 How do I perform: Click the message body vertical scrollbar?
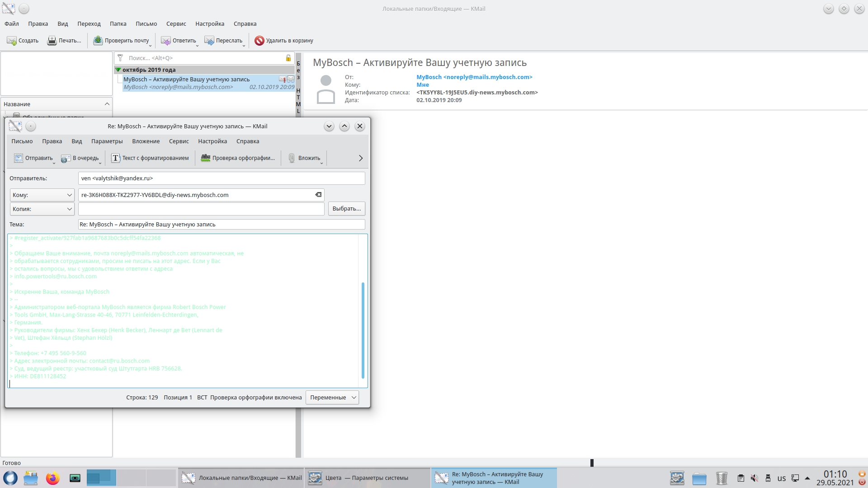(363, 330)
